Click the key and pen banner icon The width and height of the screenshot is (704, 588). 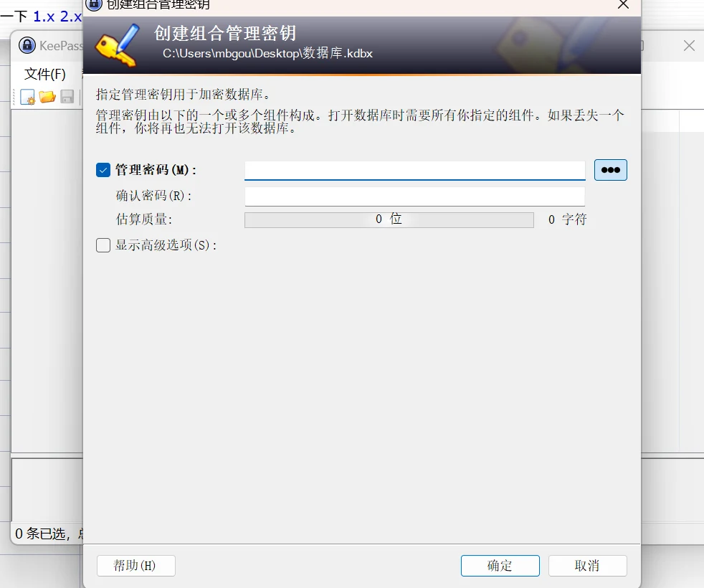[x=118, y=45]
